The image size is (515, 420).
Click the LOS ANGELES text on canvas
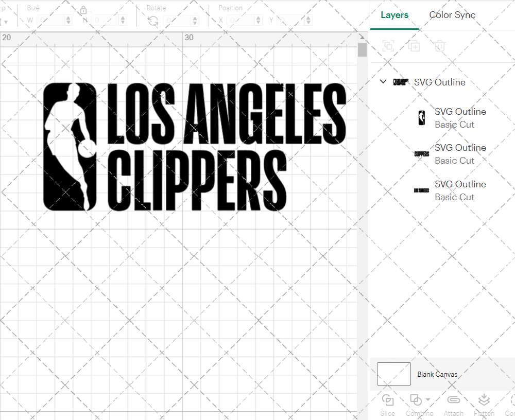pos(227,114)
